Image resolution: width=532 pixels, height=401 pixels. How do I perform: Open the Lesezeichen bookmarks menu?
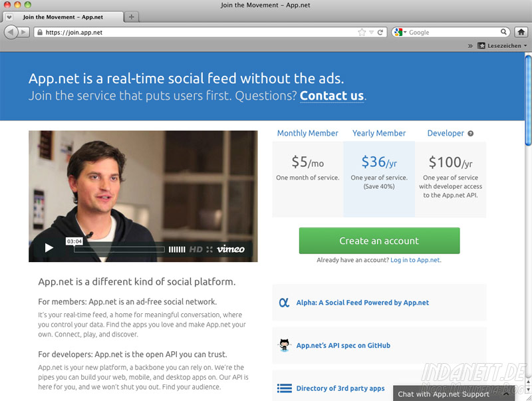(x=502, y=46)
